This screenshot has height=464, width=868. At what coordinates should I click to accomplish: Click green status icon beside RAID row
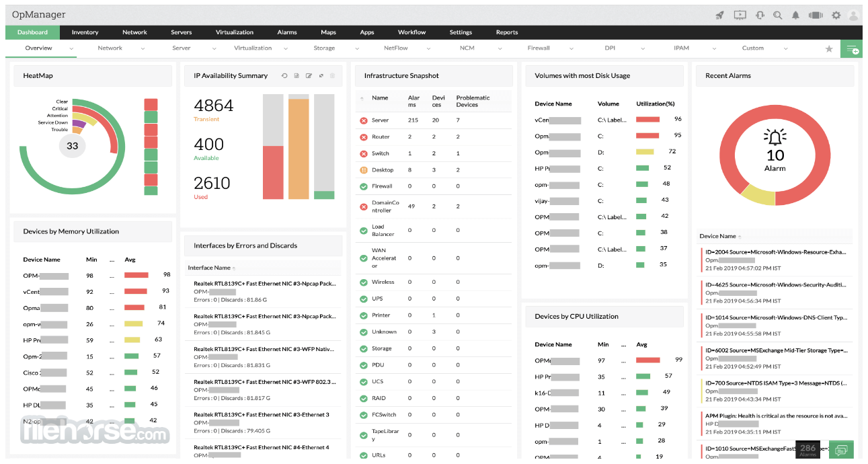364,399
